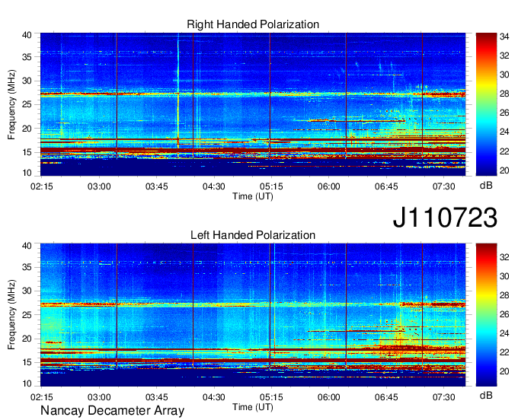
Task: Click the 06:45 time tick of Right Handed plot
Action: click(386, 186)
